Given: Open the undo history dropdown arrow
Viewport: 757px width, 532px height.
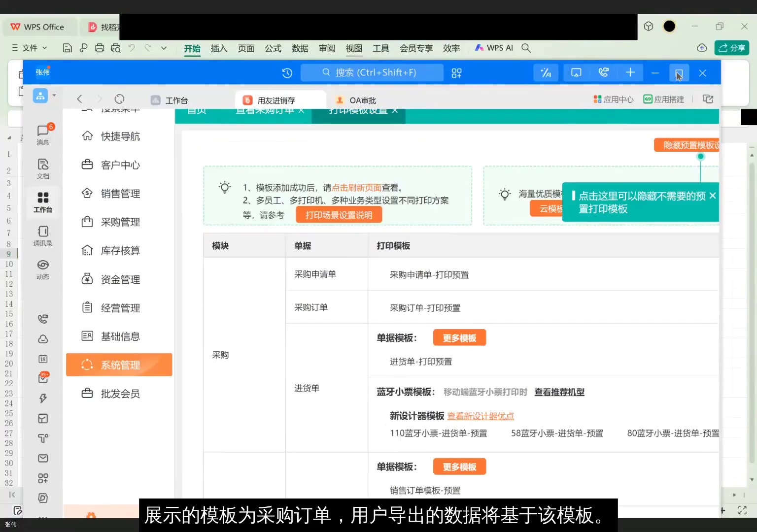Looking at the screenshot, I should [164, 48].
